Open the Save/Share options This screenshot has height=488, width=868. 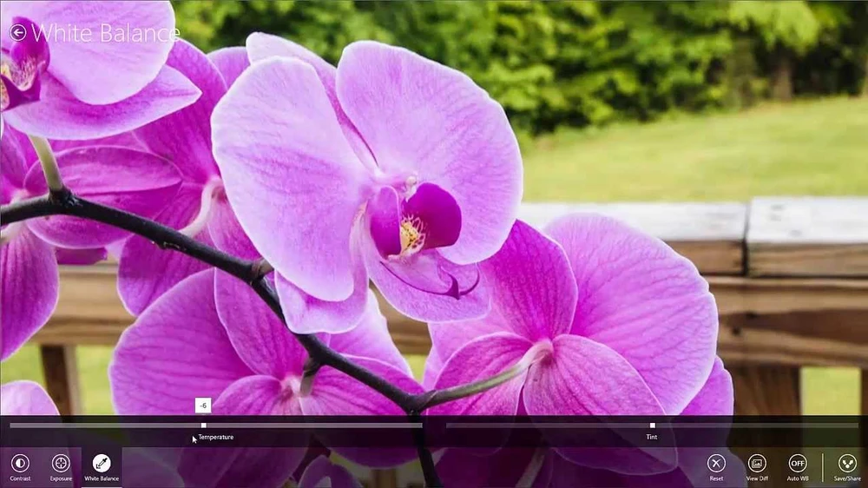point(847,467)
